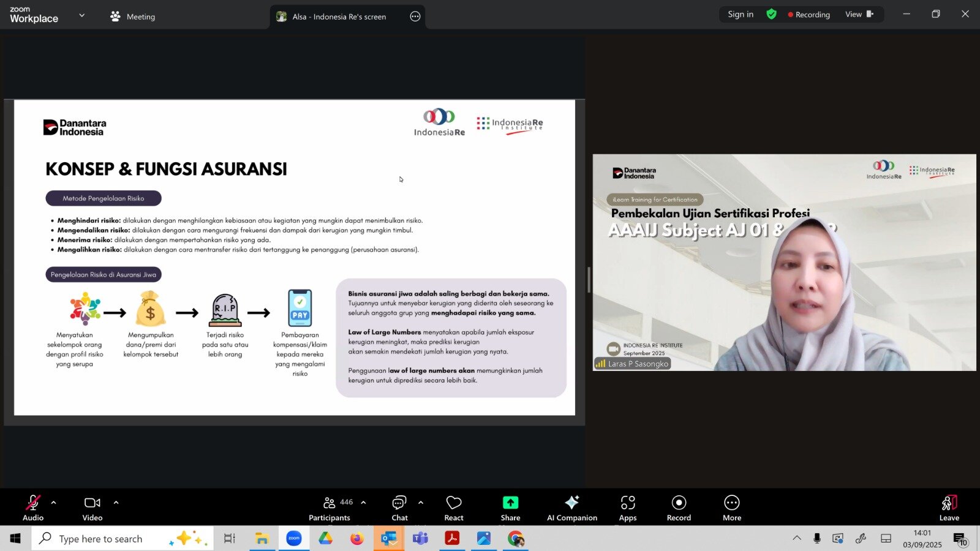Open AI Companion sparkle icon
The height and width of the screenshot is (551, 980).
click(x=571, y=503)
